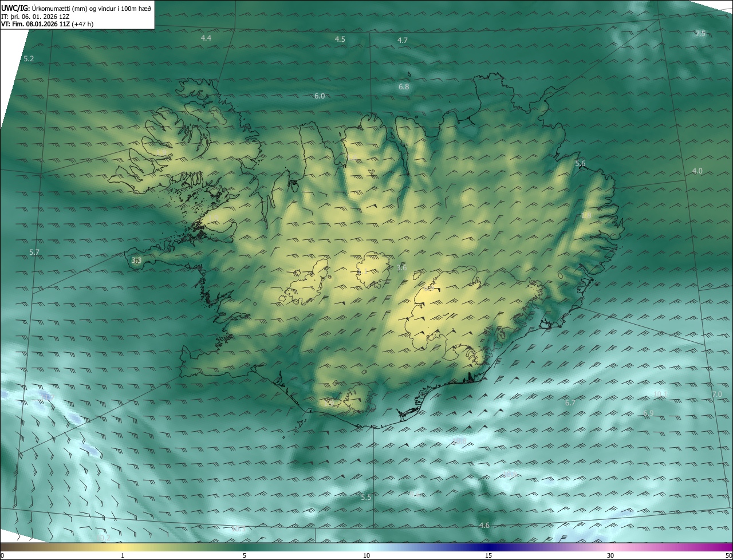Screen dimensions: 733x560
Task: Select the map value 7.0
Action: [717, 395]
